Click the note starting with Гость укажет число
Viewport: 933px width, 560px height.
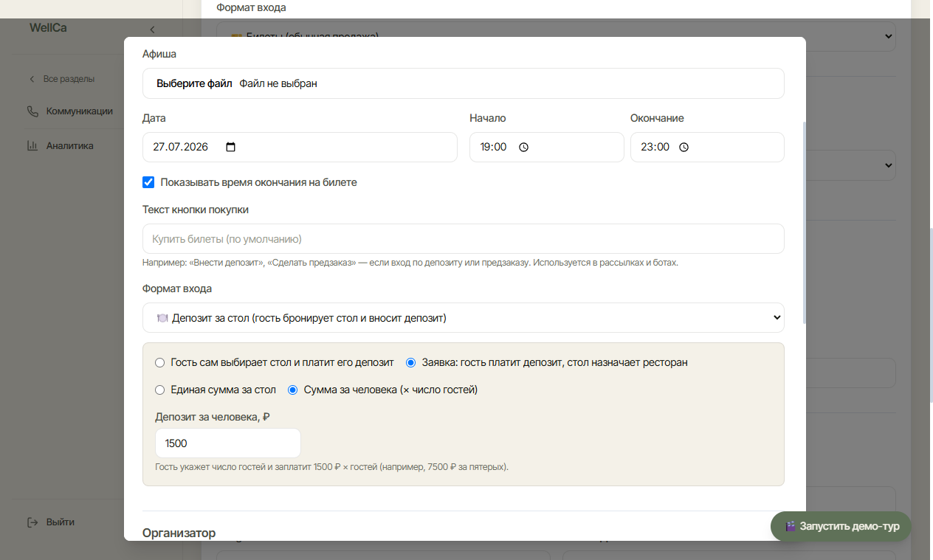pyautogui.click(x=332, y=467)
